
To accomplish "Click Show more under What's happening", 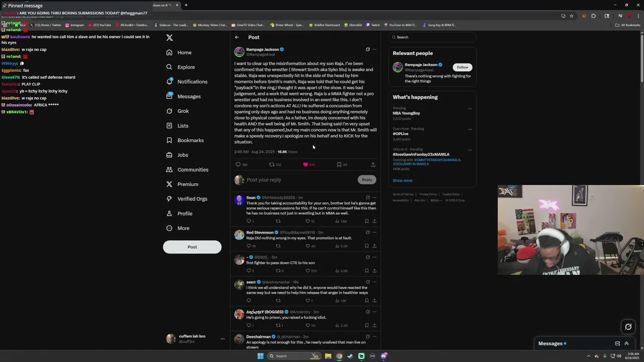I will pos(403,180).
